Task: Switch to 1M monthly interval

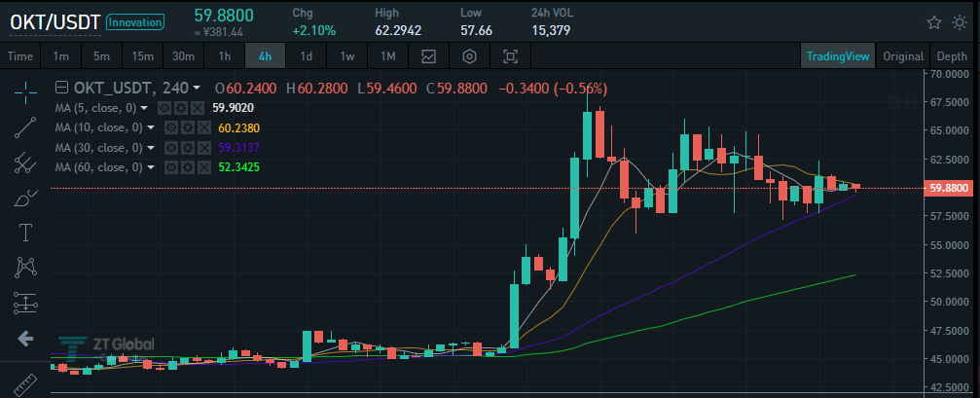Action: (x=388, y=56)
